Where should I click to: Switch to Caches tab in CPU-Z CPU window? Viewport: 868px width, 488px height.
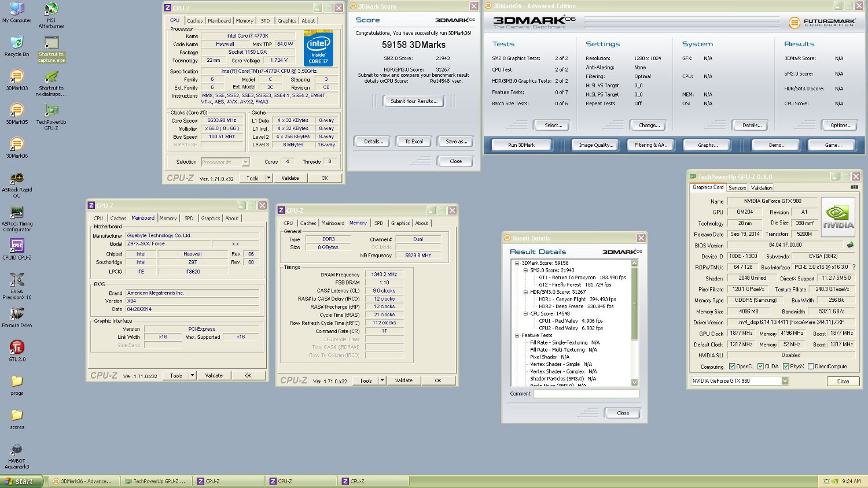pyautogui.click(x=195, y=21)
